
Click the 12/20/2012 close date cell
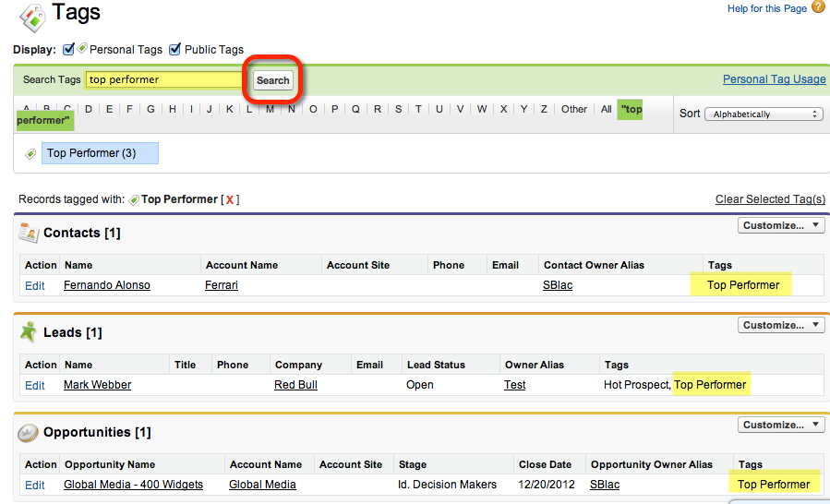(x=547, y=484)
